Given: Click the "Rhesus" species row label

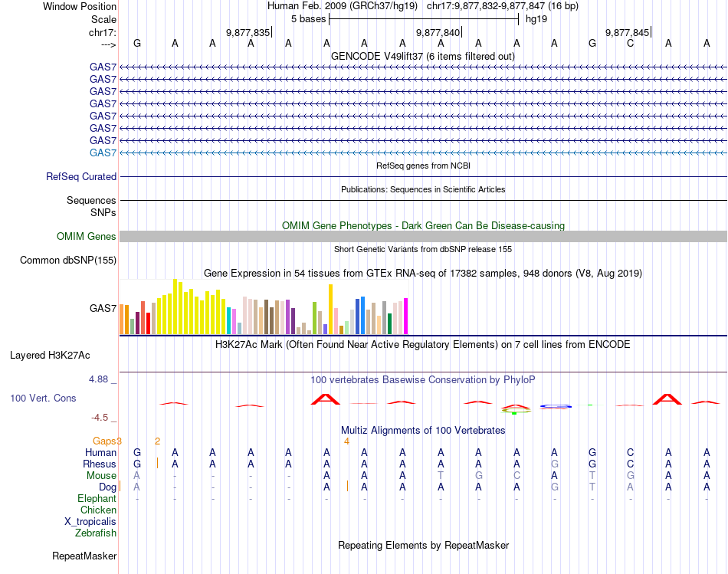Looking at the screenshot, I should pos(100,464).
